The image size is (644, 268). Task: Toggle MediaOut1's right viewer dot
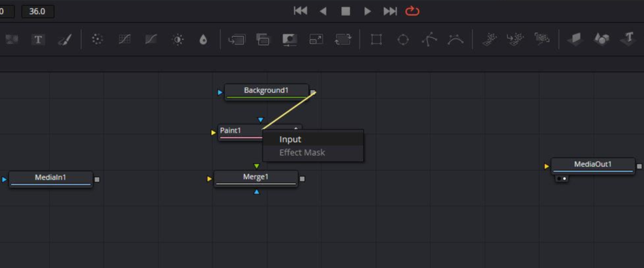tap(565, 179)
